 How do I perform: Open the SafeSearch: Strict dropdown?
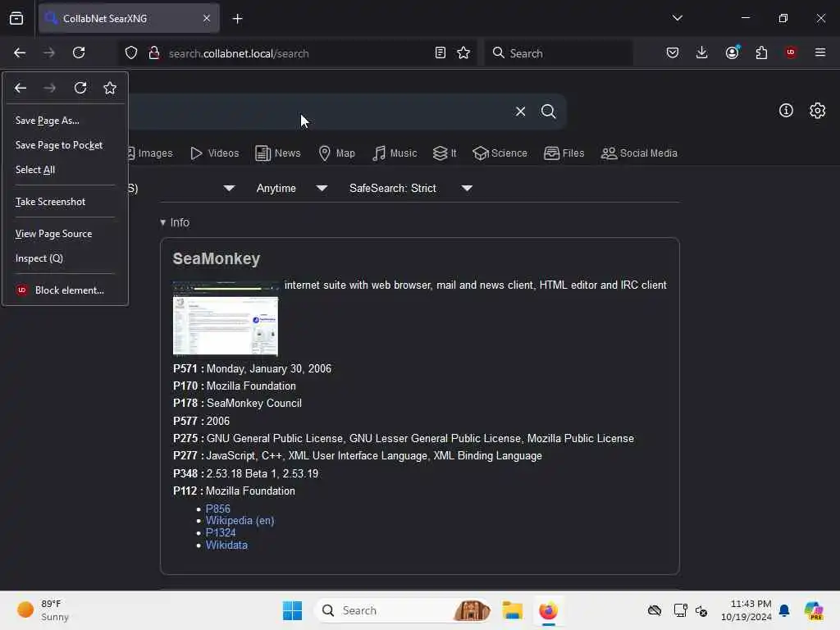410,189
